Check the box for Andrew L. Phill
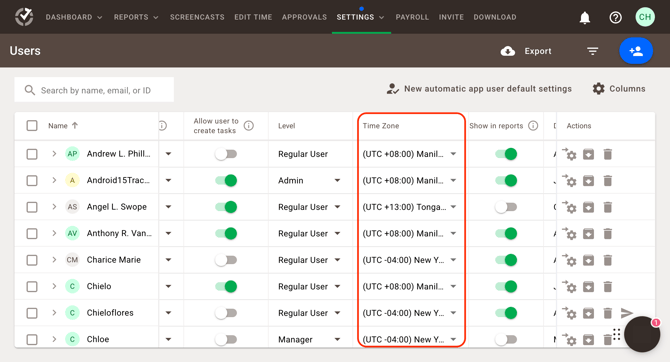 coord(32,154)
